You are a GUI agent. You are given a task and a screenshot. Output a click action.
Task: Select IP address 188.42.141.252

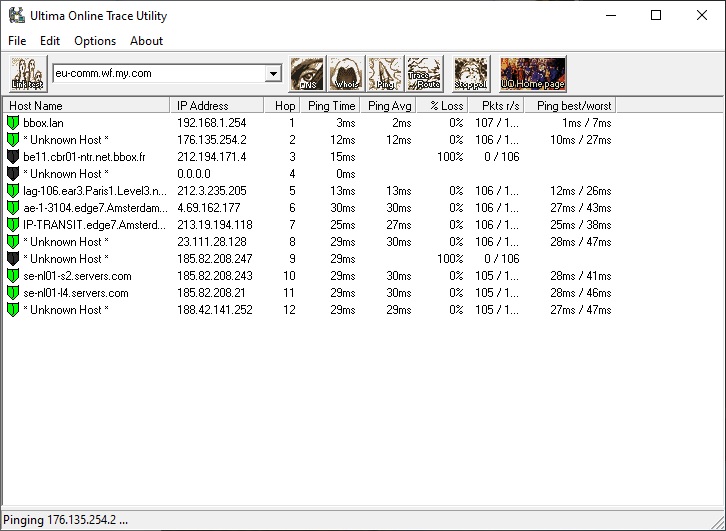coord(215,310)
